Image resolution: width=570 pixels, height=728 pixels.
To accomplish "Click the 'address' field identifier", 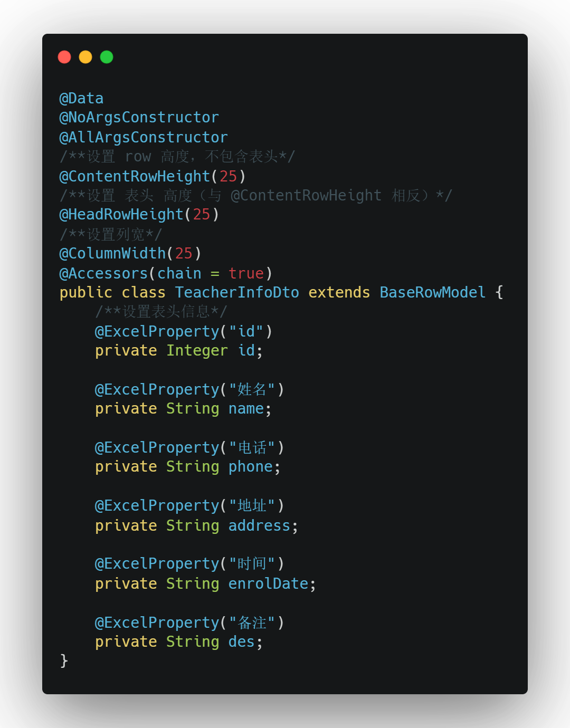I will [x=259, y=526].
